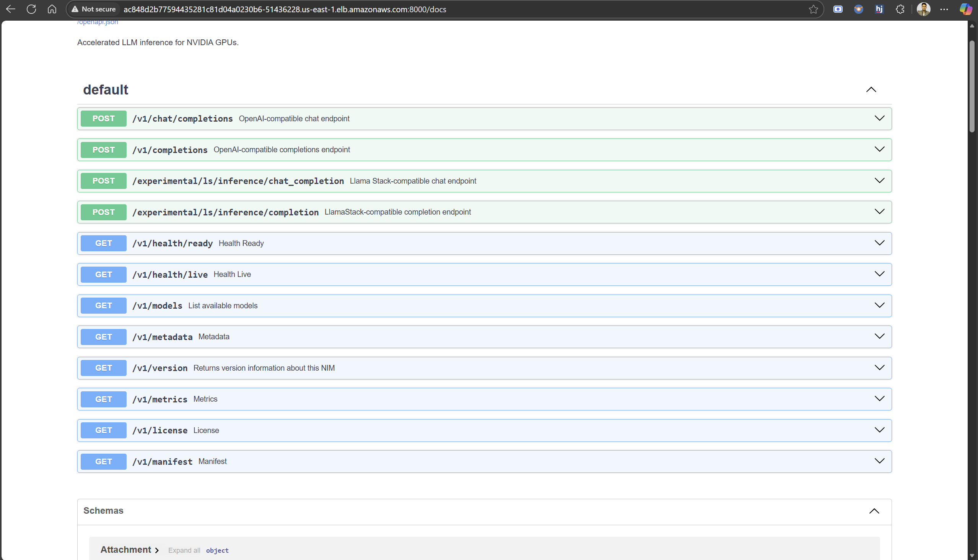Click the user profile avatar icon
The width and height of the screenshot is (978, 560).
923,9
